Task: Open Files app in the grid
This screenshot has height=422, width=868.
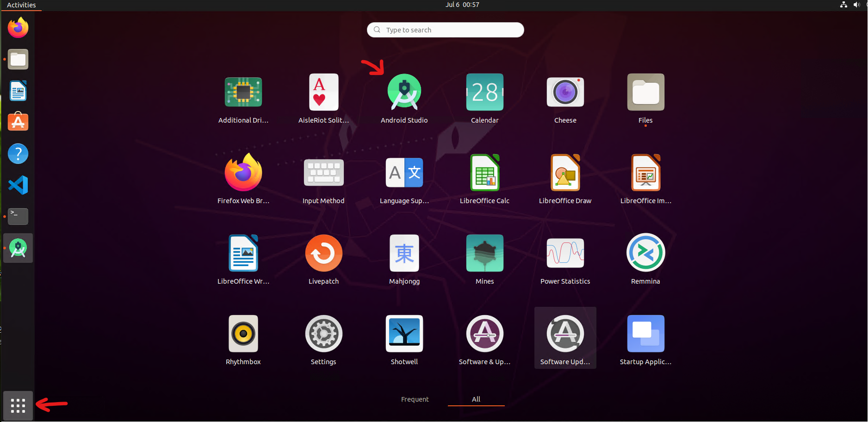Action: coord(646,99)
